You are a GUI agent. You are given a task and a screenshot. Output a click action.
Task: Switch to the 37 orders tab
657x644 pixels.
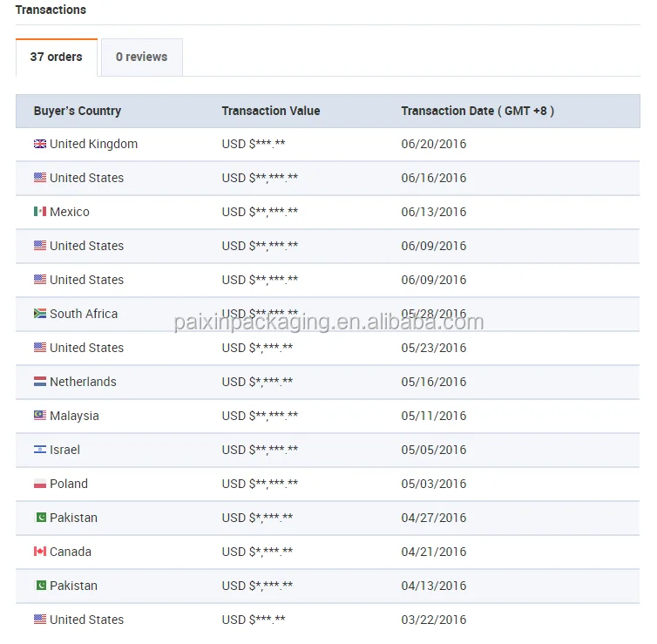tap(57, 58)
